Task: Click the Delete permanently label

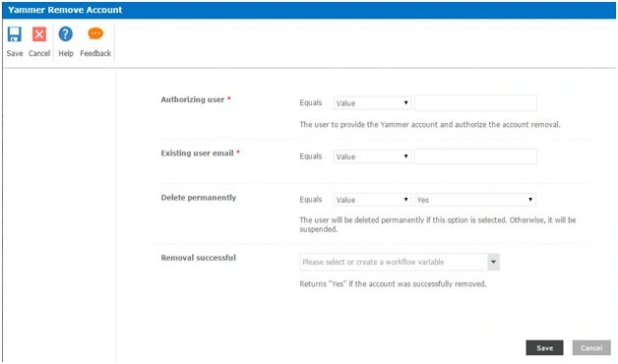Action: pyautogui.click(x=198, y=198)
